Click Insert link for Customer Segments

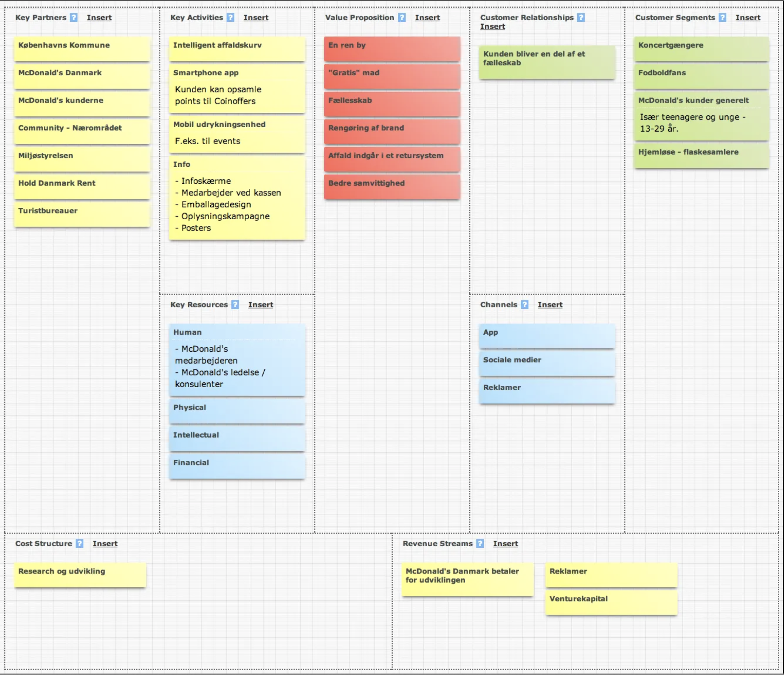[748, 17]
